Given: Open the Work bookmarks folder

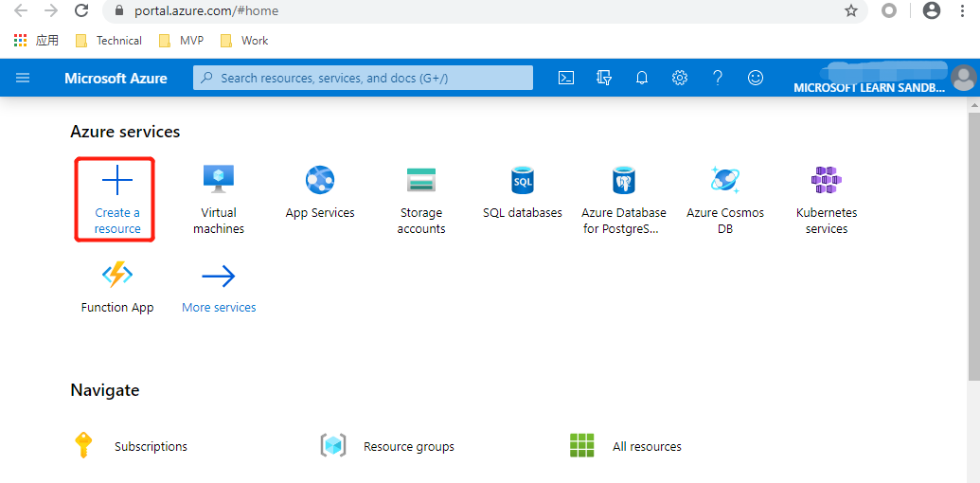Looking at the screenshot, I should coord(243,41).
